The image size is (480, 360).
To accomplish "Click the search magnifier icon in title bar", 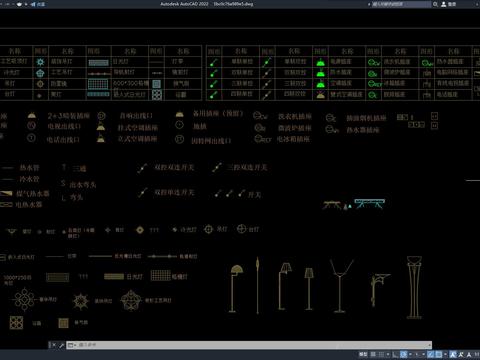I will pos(435,4).
